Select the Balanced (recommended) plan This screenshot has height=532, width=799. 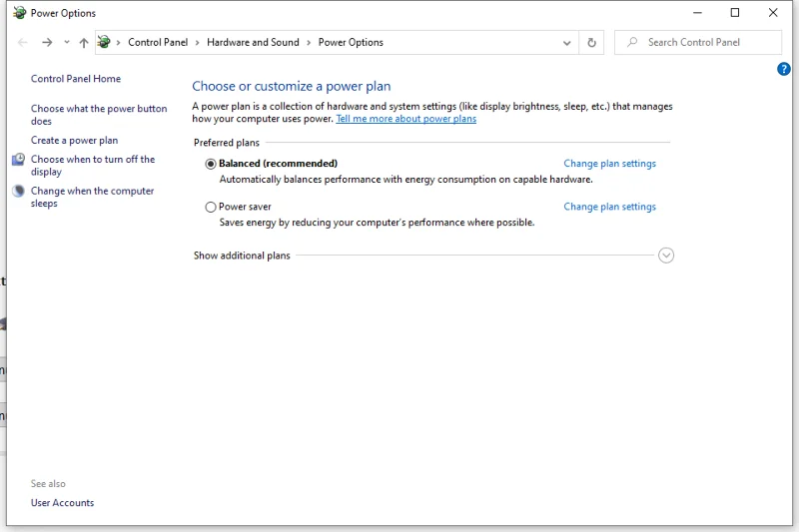pos(211,164)
